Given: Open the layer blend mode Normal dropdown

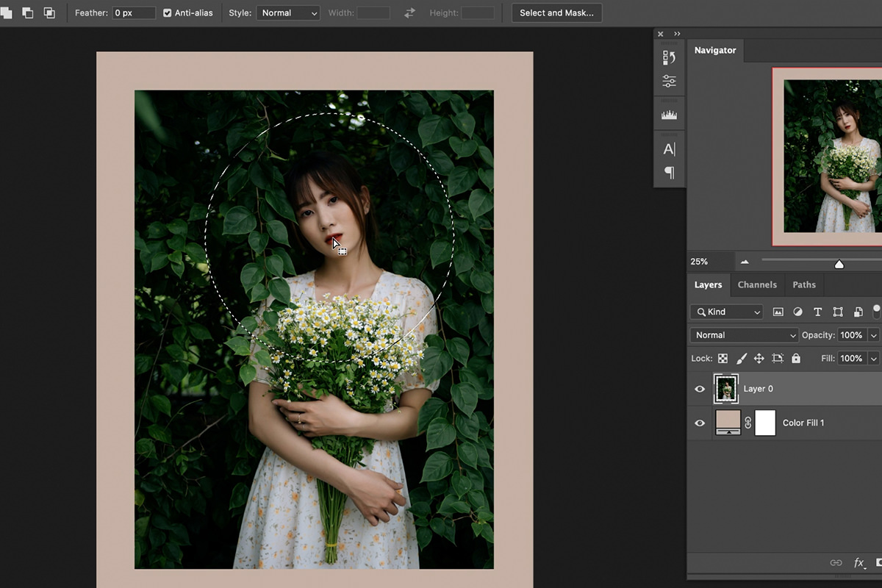Looking at the screenshot, I should [744, 335].
